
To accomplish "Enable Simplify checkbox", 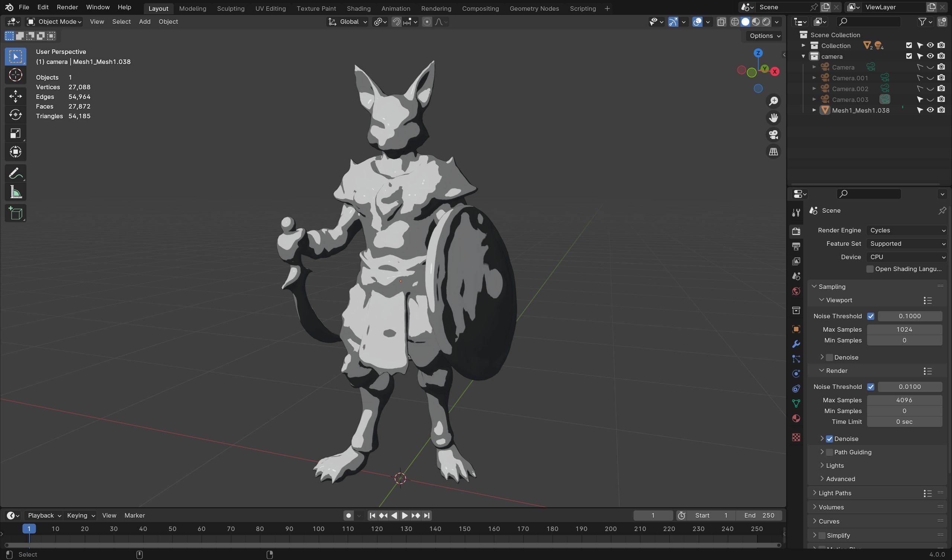I will [x=822, y=535].
